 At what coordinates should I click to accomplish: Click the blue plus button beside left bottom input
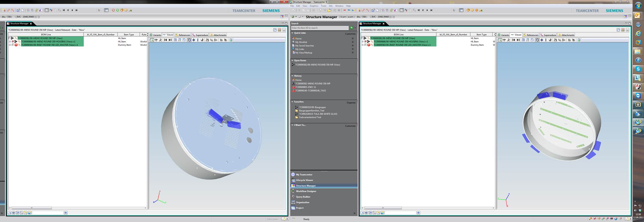66,213
